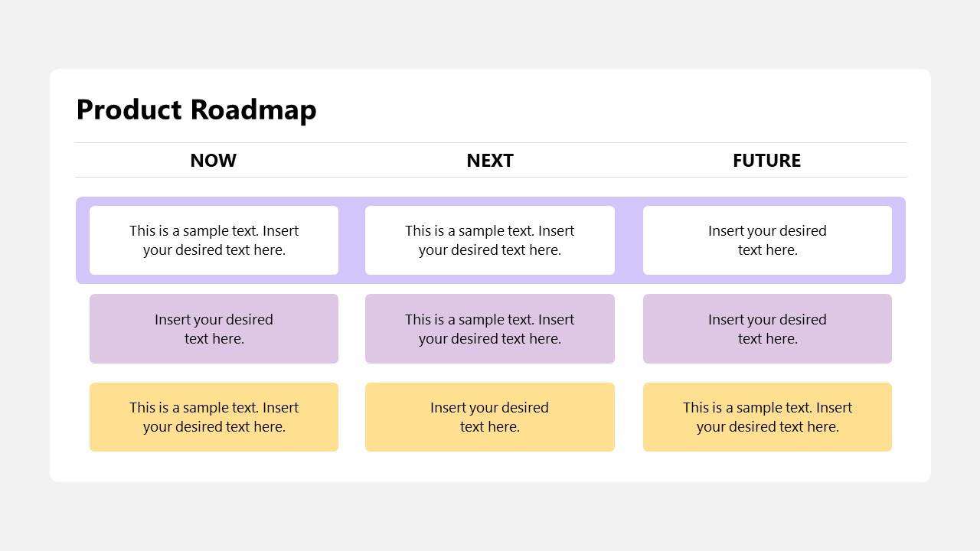Select the Product Roadmap title text
The width and height of the screenshot is (980, 551).
point(196,109)
